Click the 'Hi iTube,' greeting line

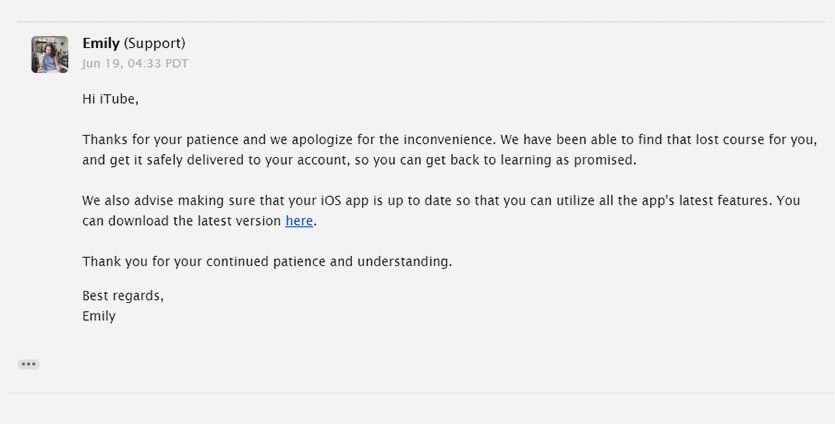click(110, 99)
